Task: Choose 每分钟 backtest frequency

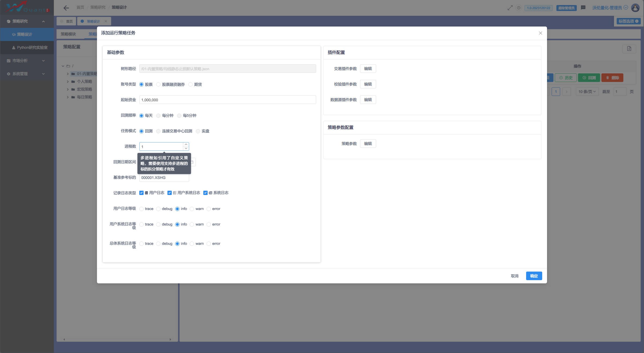Action: click(x=158, y=115)
